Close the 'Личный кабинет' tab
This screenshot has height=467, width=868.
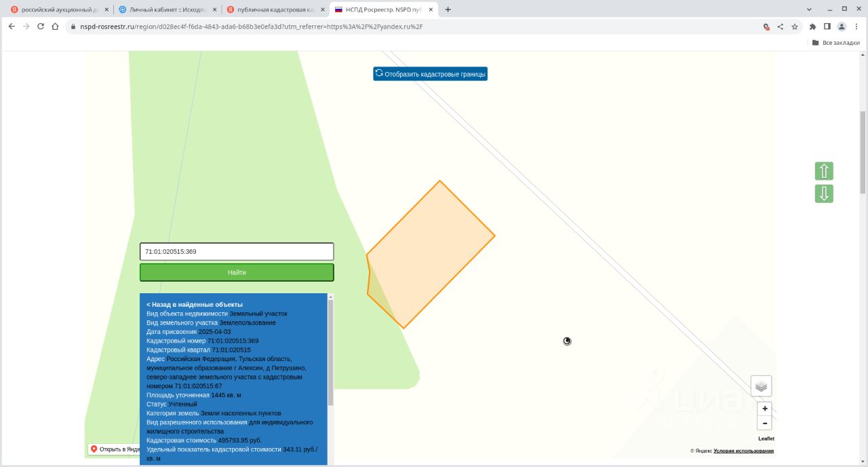click(214, 10)
